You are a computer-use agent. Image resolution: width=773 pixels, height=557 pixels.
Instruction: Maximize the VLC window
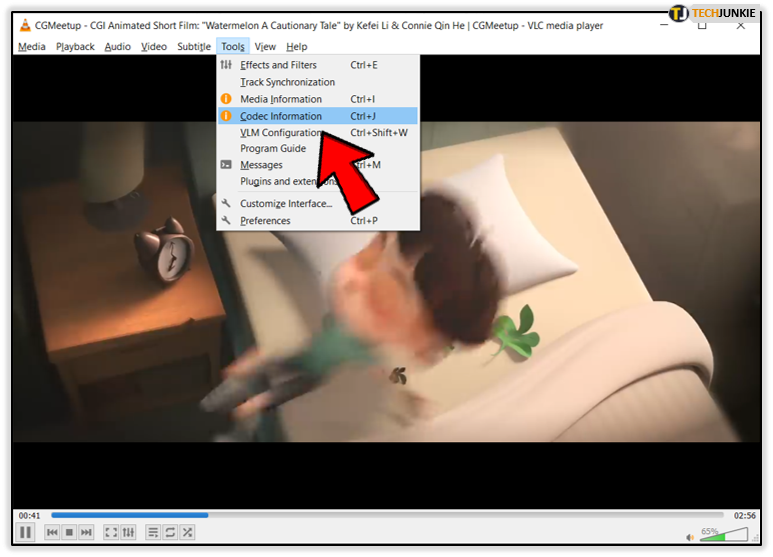tap(702, 25)
